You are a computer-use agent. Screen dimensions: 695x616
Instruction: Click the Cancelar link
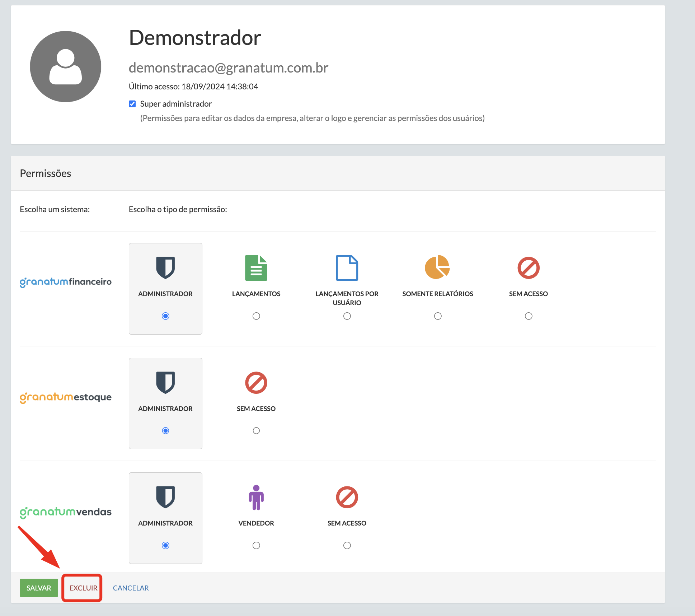131,588
